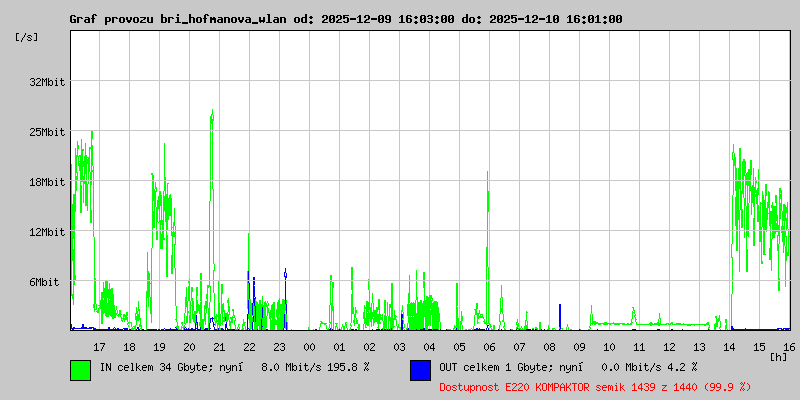The height and width of the screenshot is (400, 800).
Task: Click the green IN legend color swatch
Action: tap(81, 370)
